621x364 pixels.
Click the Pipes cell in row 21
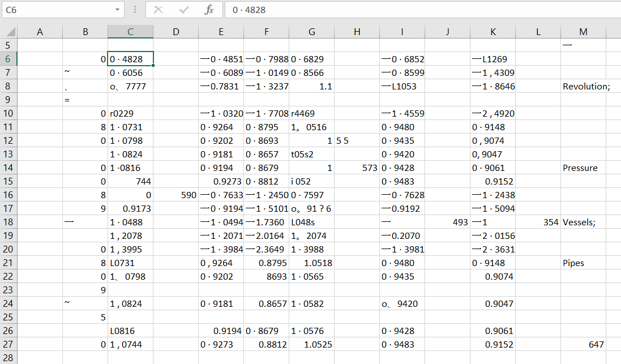tap(583, 263)
